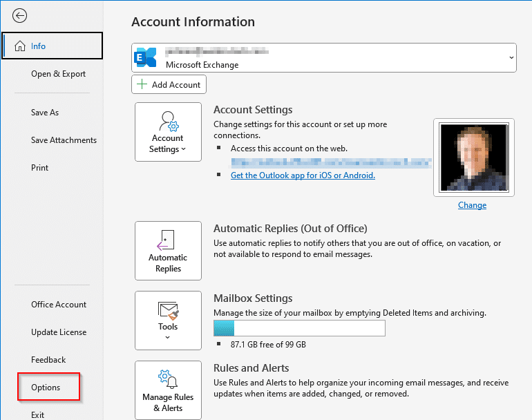
Task: Click the '87.1 GB free of 99 GB' text
Action: point(268,344)
